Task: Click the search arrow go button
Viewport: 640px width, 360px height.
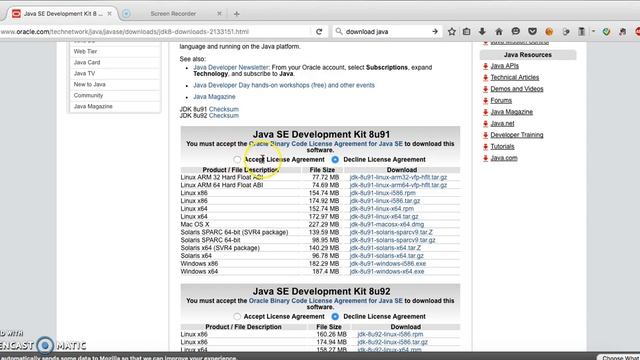Action: click(435, 31)
